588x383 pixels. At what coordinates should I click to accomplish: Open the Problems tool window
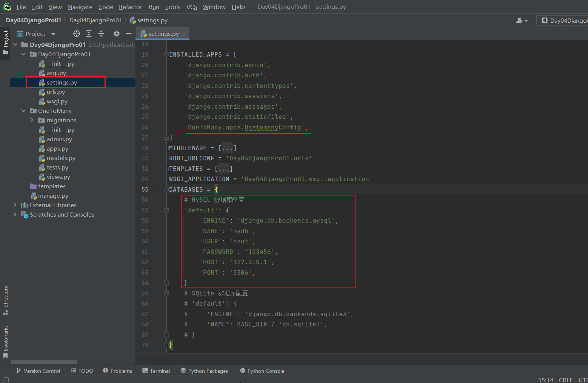(x=117, y=371)
